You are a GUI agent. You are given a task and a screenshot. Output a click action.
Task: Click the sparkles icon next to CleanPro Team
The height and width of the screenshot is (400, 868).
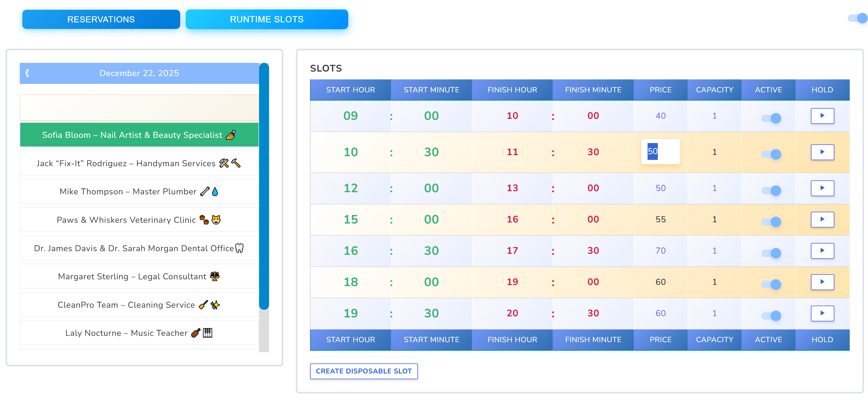pyautogui.click(x=216, y=305)
